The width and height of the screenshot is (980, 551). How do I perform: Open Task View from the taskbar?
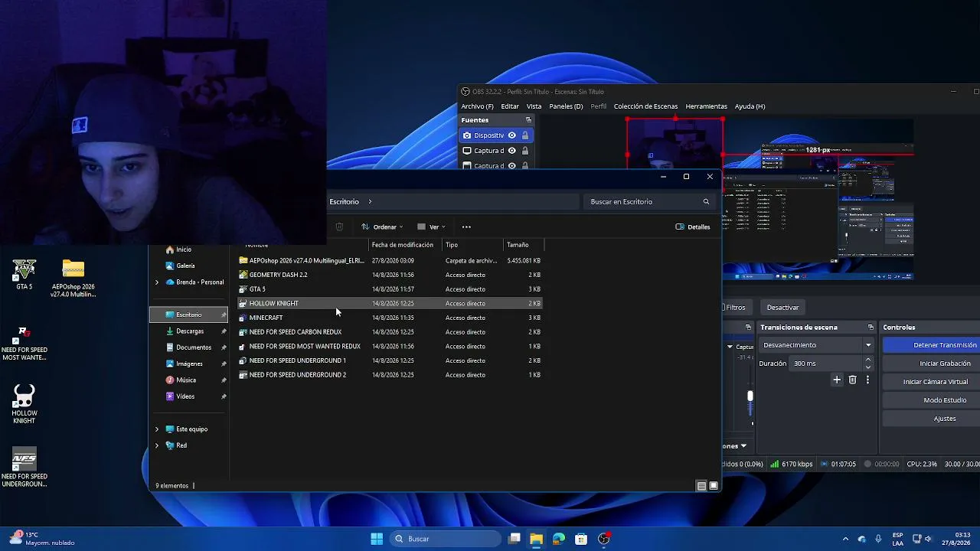click(x=514, y=539)
